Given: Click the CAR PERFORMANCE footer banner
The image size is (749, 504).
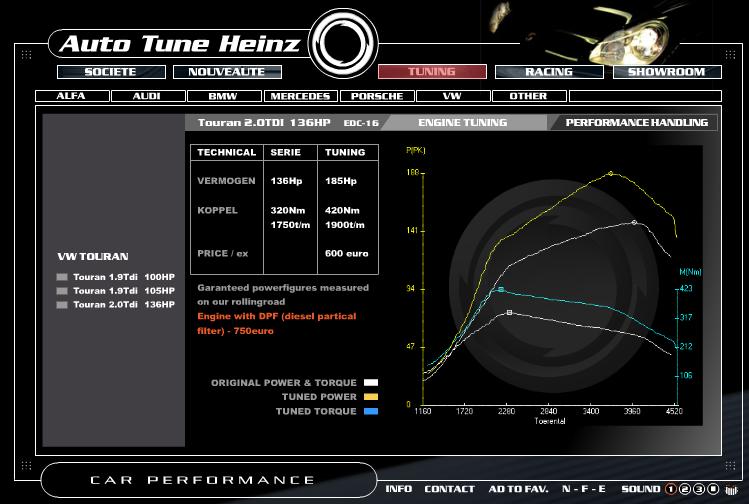Looking at the screenshot, I should [209, 480].
